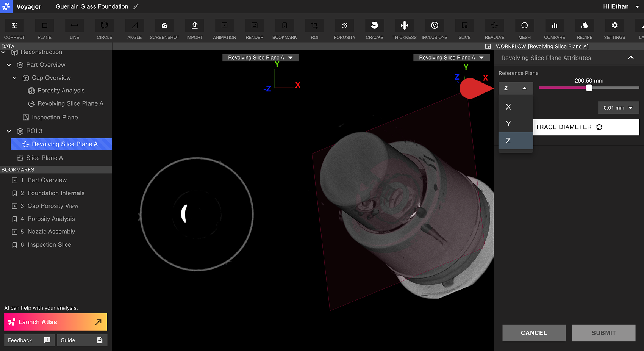
Task: Choose Z in the reference plane list
Action: click(x=516, y=141)
